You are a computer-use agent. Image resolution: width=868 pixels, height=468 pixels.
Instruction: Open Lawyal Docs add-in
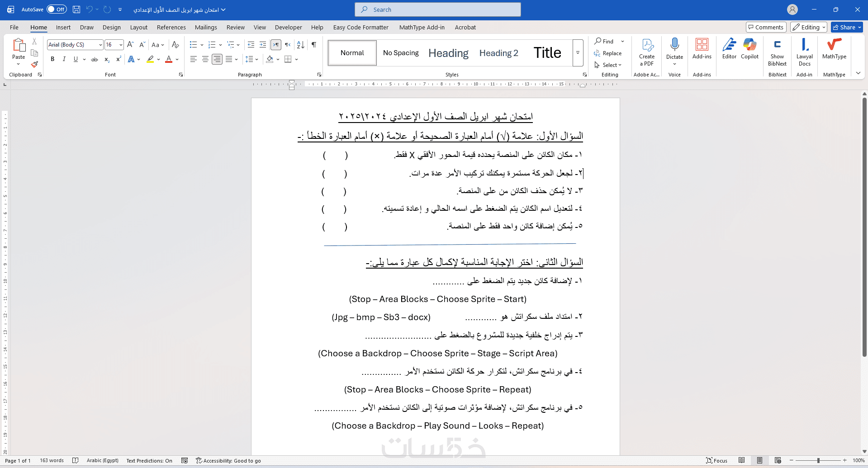click(x=805, y=52)
